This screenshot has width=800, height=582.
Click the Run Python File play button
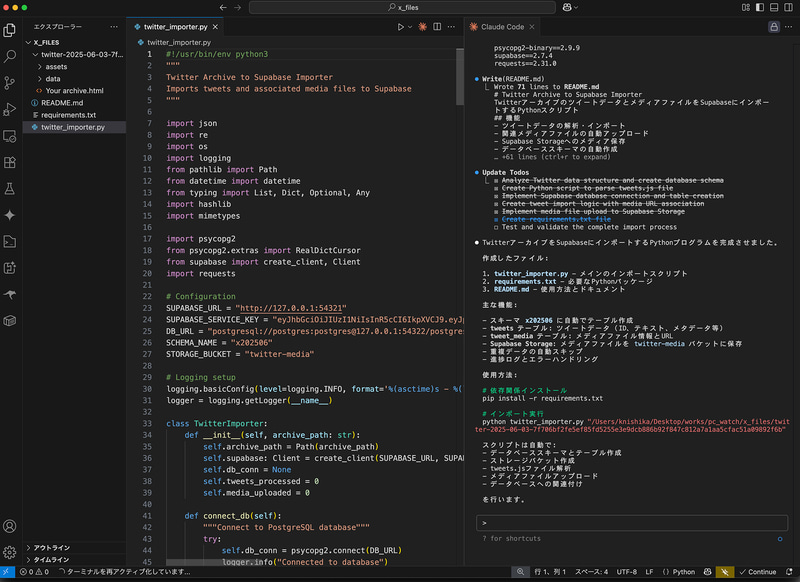point(400,27)
